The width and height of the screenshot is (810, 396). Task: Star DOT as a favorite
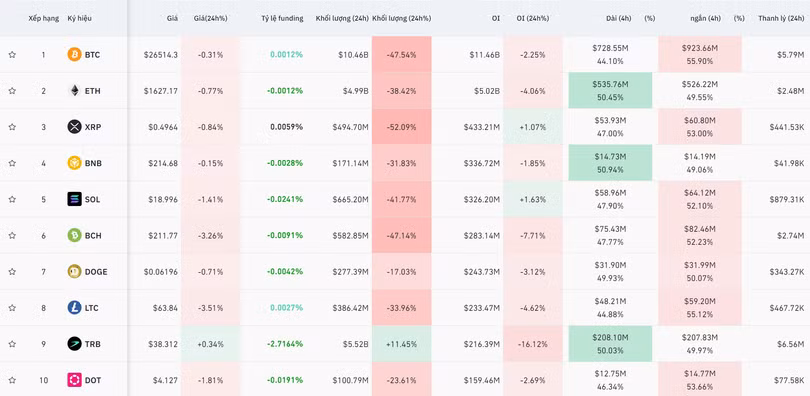click(12, 380)
